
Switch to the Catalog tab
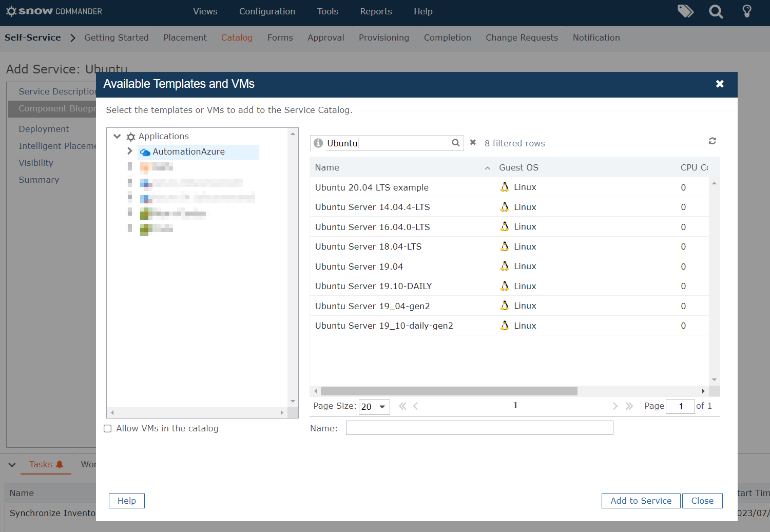[237, 37]
